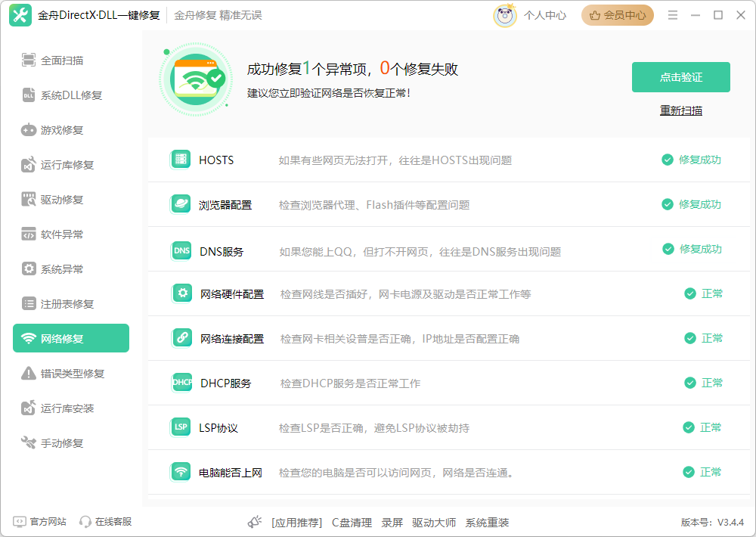This screenshot has width=756, height=537.
Task: Click the 金舟DirectX·DLL app logo icon
Action: (20, 15)
